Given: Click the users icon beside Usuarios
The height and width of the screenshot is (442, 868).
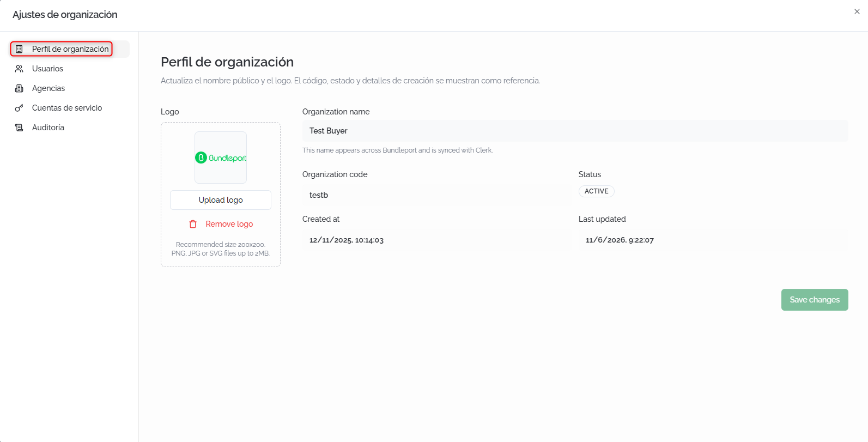Looking at the screenshot, I should (x=19, y=69).
